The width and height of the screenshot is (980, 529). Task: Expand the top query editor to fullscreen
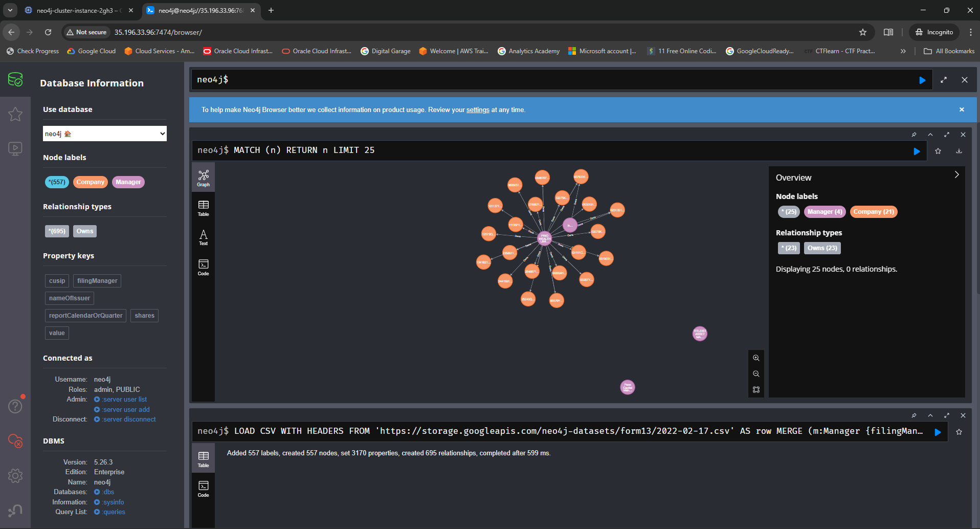[x=944, y=80]
